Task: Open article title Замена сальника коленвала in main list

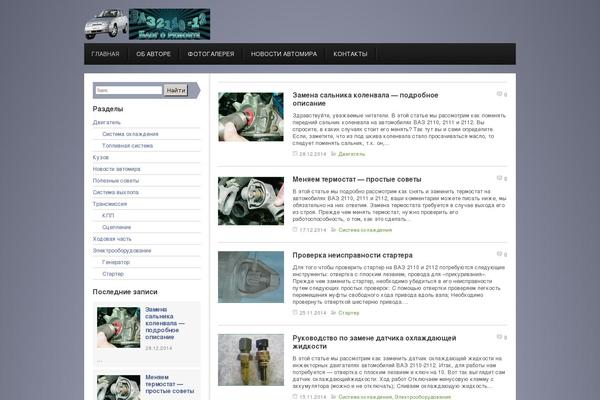Action: tap(365, 99)
